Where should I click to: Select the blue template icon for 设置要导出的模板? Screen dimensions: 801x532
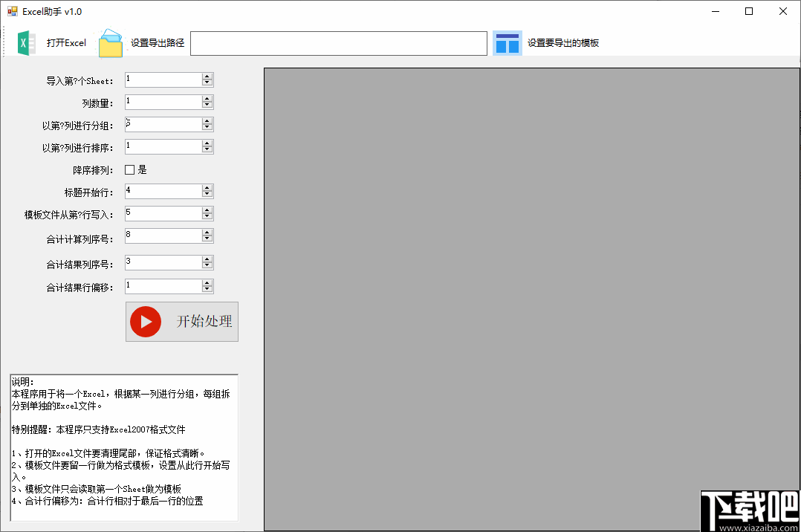click(x=507, y=43)
